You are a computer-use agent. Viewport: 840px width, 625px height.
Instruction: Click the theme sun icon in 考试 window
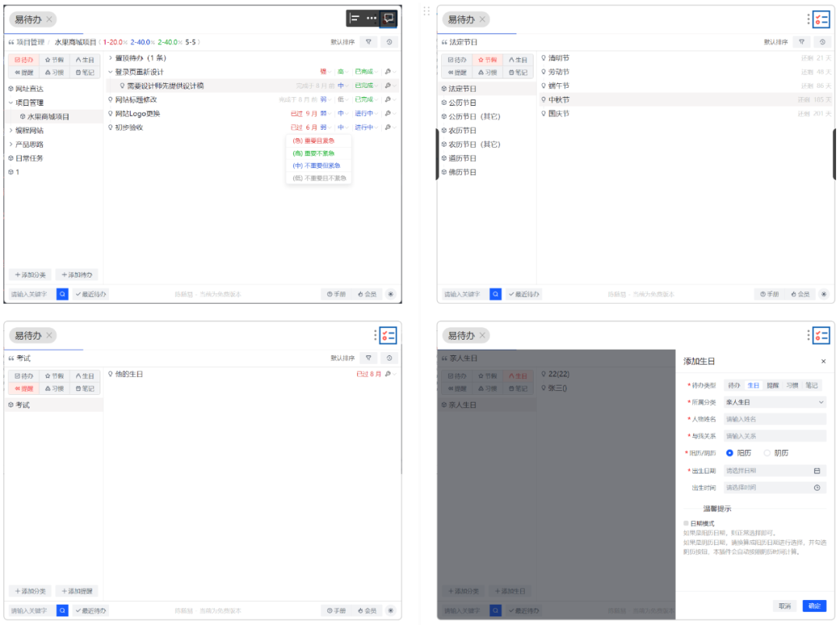[390, 610]
